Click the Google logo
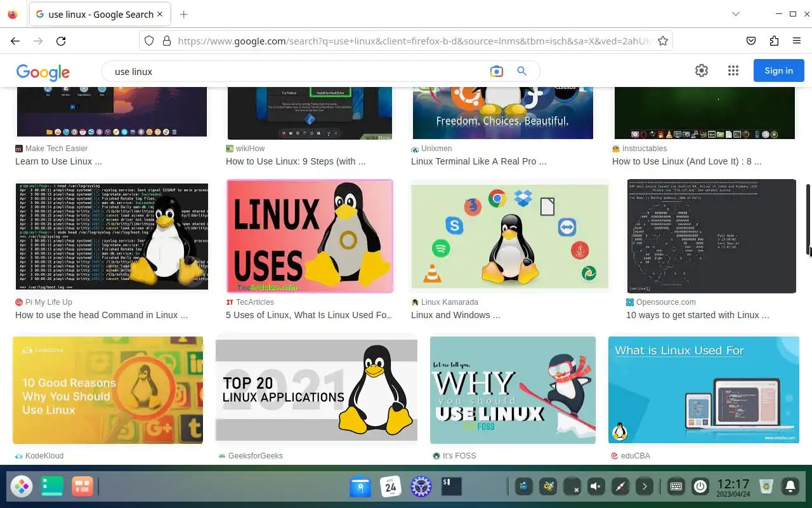The width and height of the screenshot is (812, 508). pos(43,72)
